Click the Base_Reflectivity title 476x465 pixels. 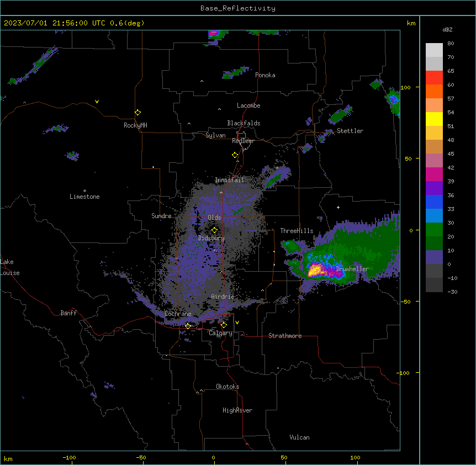[238, 8]
